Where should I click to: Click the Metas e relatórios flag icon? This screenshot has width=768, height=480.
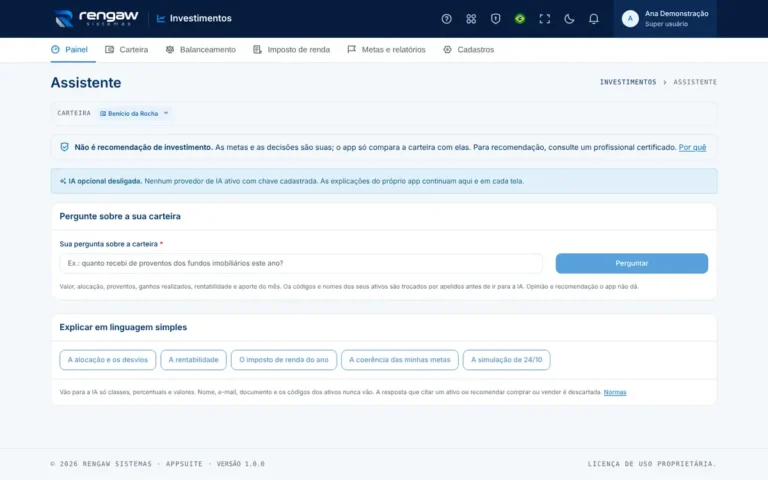[x=352, y=49]
